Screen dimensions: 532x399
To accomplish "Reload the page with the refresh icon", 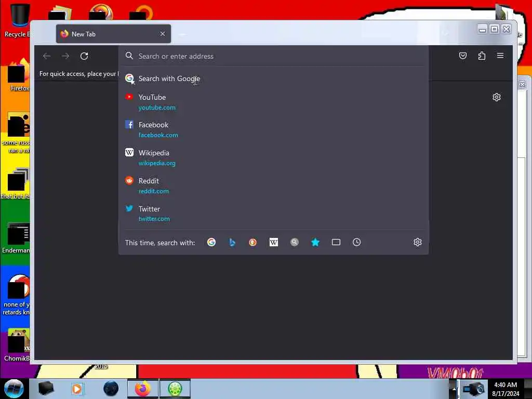I will [84, 56].
